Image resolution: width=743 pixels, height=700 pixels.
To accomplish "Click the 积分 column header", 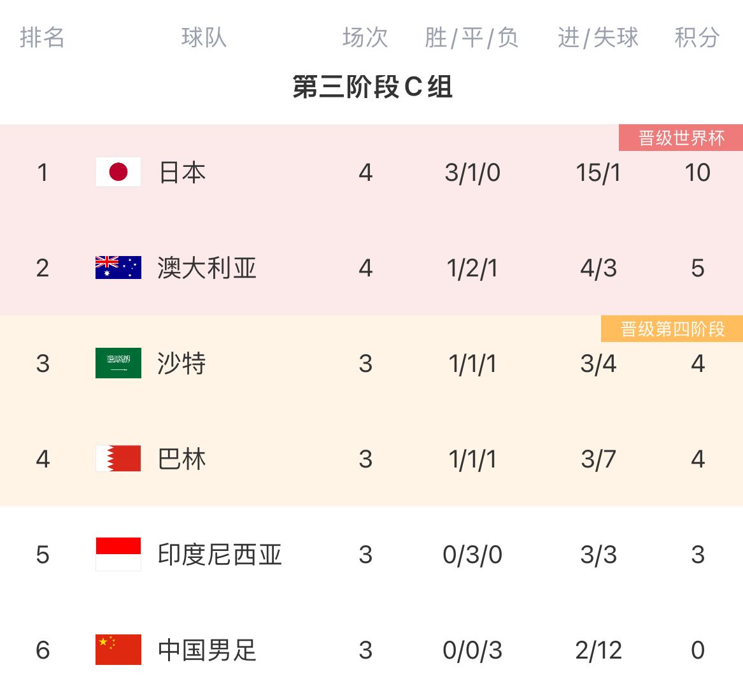I will tap(697, 38).
